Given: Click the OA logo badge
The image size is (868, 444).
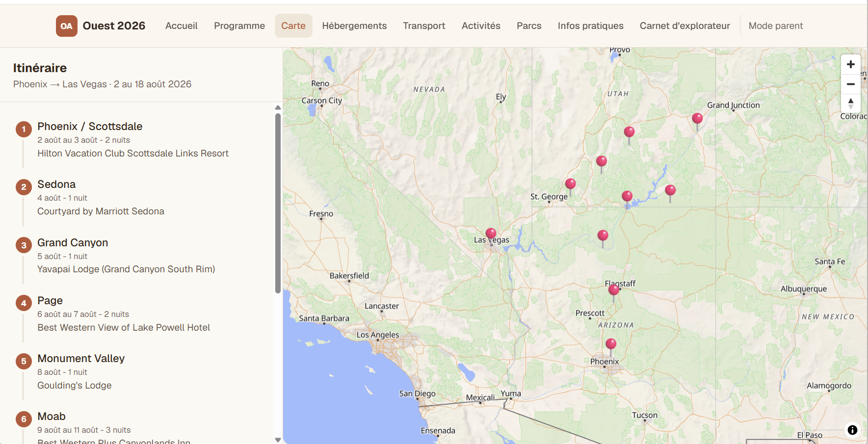Looking at the screenshot, I should pos(66,26).
